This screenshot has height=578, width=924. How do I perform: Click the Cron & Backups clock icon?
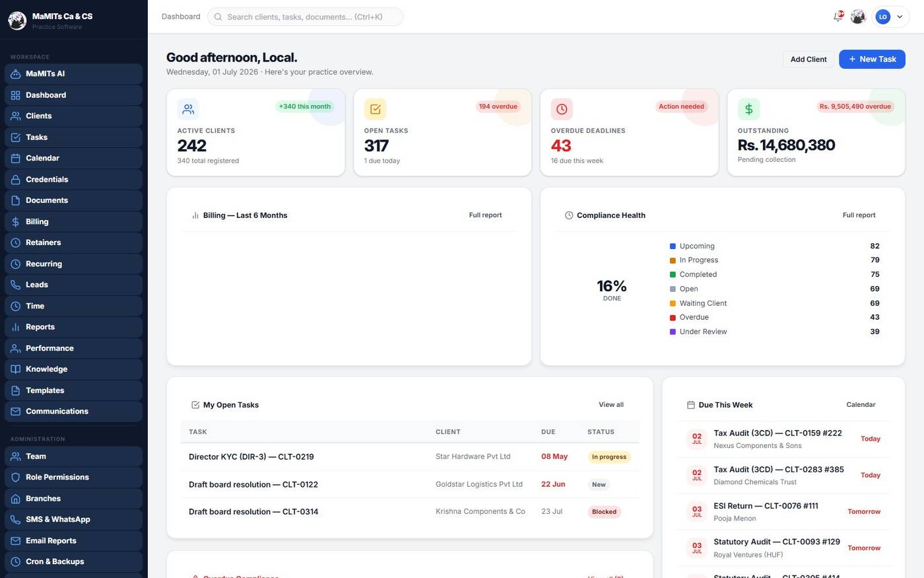click(x=16, y=562)
